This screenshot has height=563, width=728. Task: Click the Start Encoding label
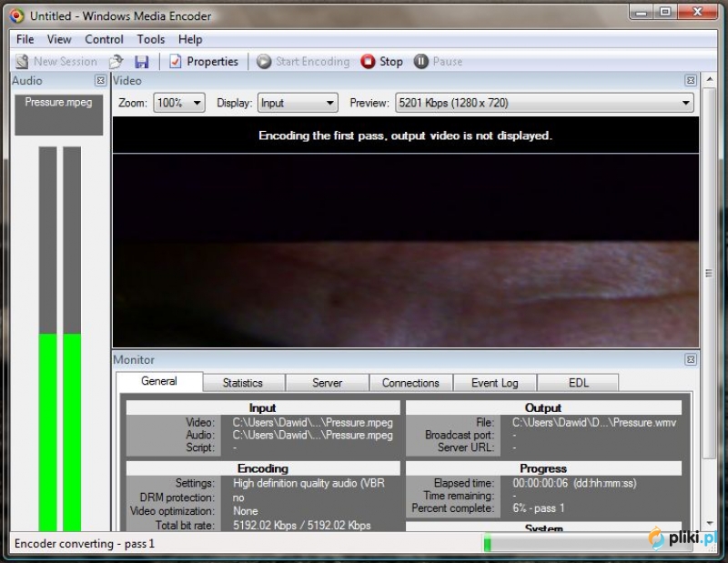pos(313,61)
